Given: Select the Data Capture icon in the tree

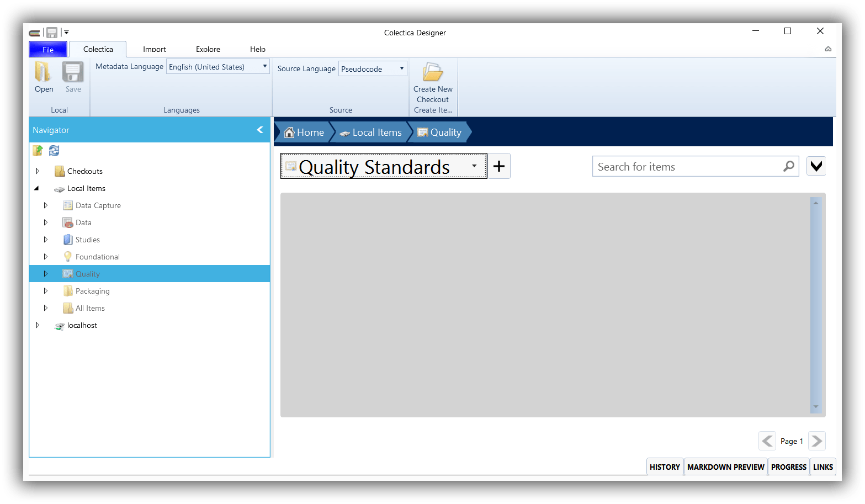Looking at the screenshot, I should point(67,205).
